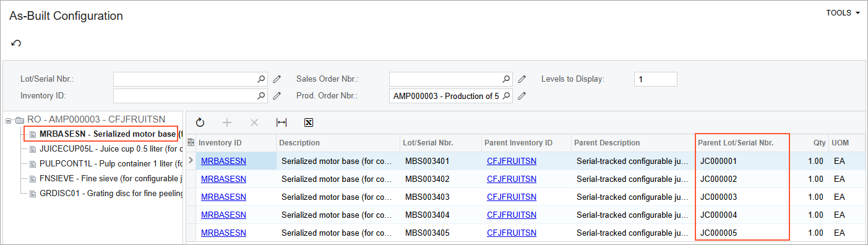The height and width of the screenshot is (245, 868).
Task: Open the TOOLS dropdown menu
Action: [843, 13]
